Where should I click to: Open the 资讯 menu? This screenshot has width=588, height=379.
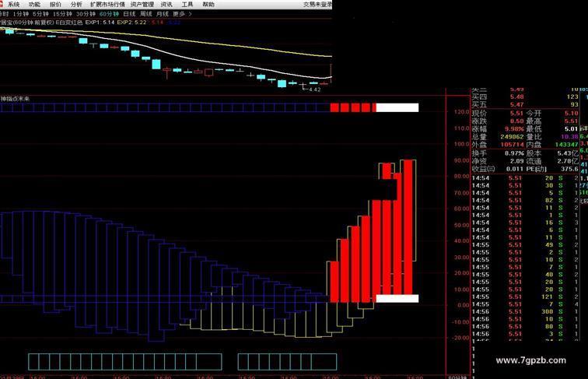[166, 5]
